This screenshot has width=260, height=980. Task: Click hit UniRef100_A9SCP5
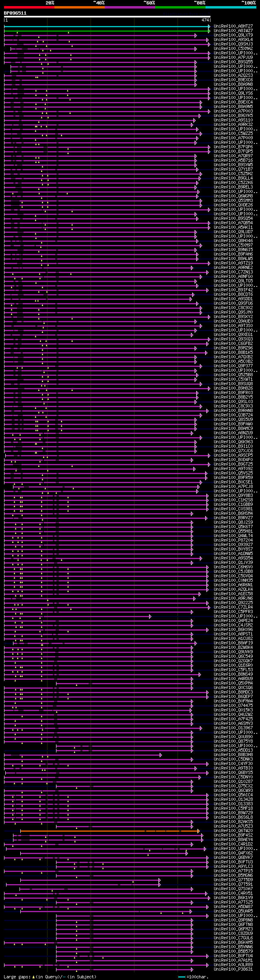(x=233, y=455)
